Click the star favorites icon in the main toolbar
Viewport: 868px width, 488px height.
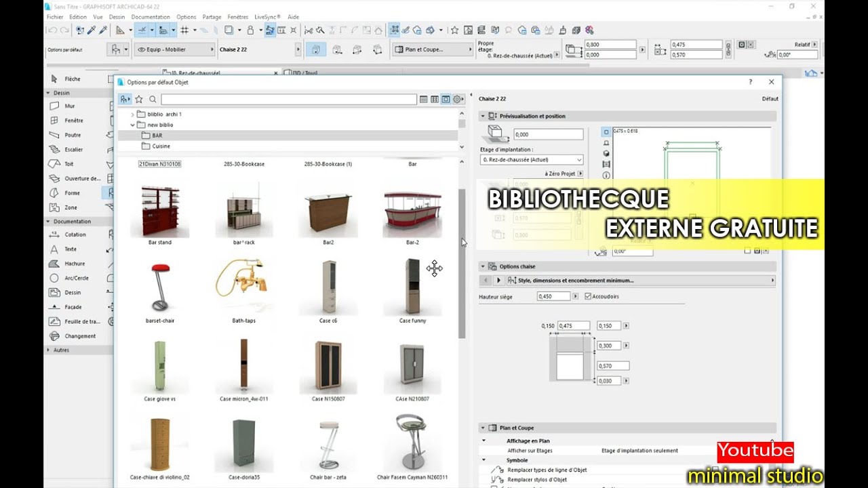click(x=454, y=30)
